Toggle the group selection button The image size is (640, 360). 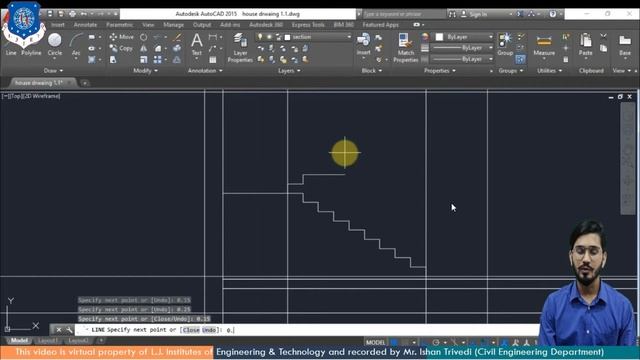coord(520,60)
